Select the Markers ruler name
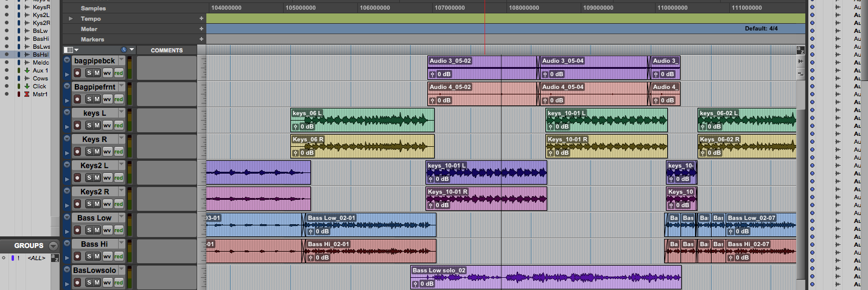The image size is (868, 290). pos(93,39)
